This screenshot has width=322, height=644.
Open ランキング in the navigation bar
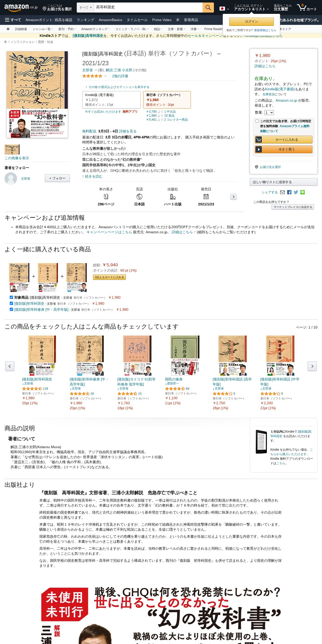[86, 20]
